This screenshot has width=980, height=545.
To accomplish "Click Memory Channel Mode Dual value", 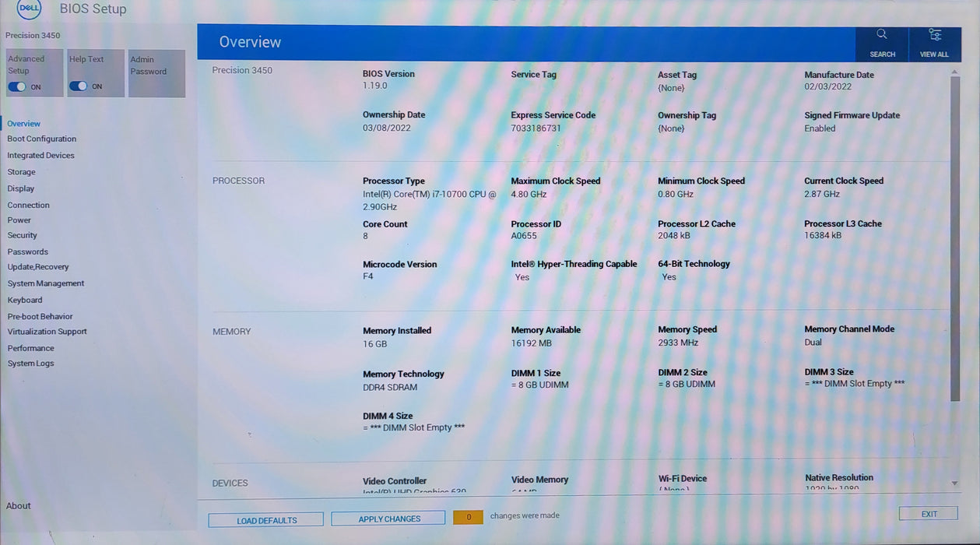I will click(813, 343).
